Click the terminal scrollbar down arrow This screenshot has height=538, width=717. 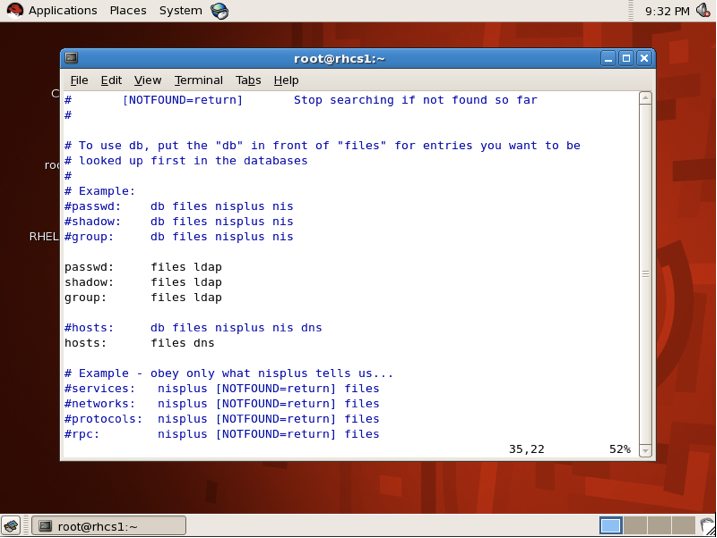click(x=645, y=450)
